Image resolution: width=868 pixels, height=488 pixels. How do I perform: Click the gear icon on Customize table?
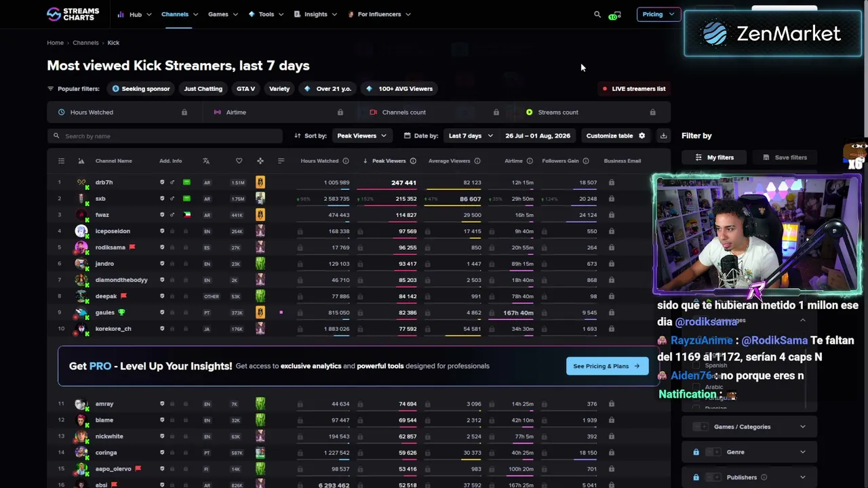[642, 136]
